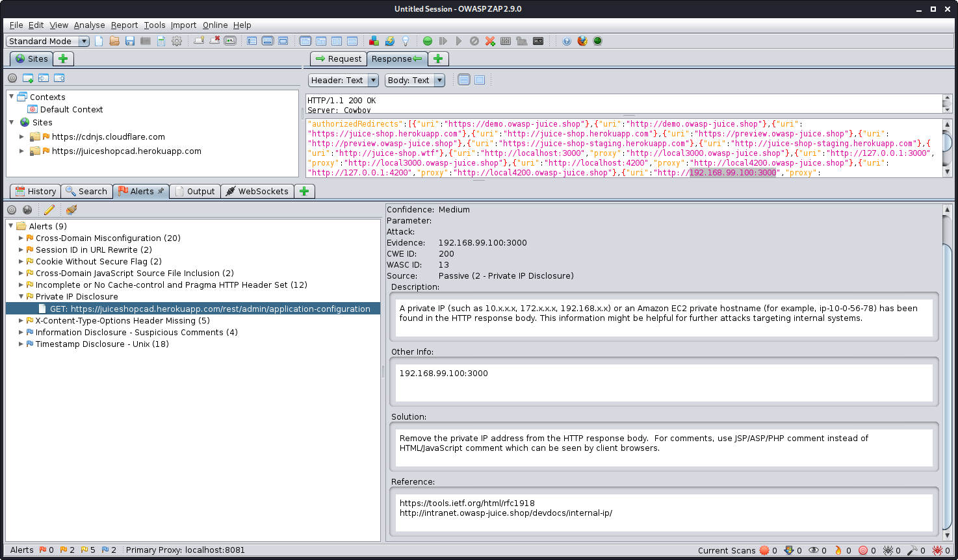
Task: Click the Delete all alerts broom icon
Action: (x=71, y=210)
